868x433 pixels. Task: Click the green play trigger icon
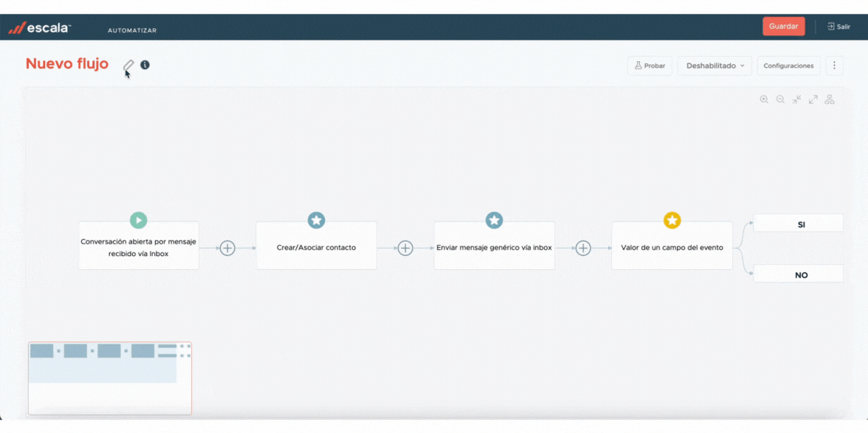138,220
